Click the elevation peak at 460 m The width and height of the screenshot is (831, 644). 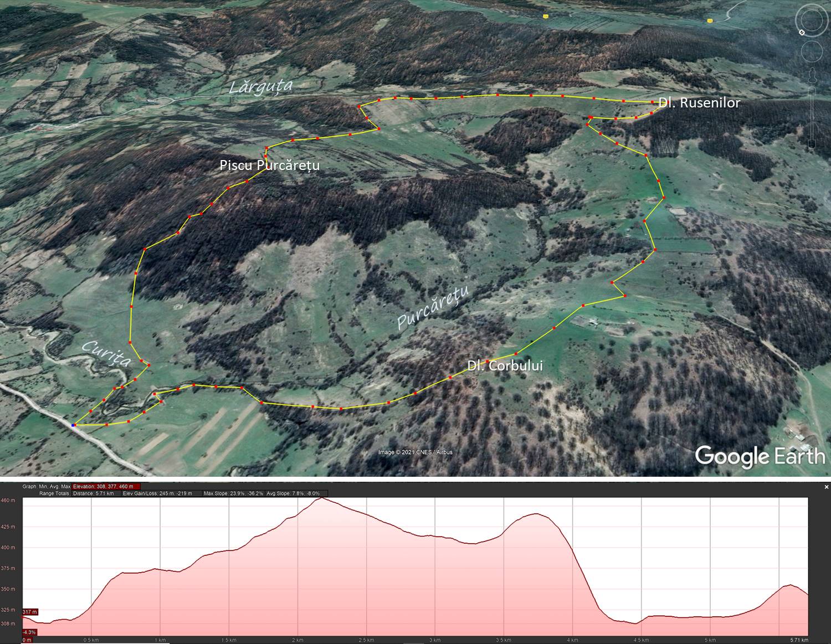(x=322, y=498)
